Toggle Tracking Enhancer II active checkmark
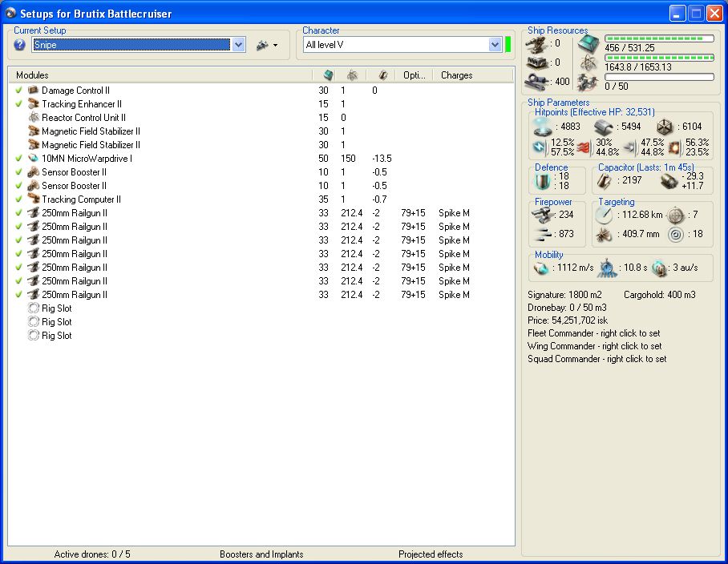The height and width of the screenshot is (564, 728). 18,103
